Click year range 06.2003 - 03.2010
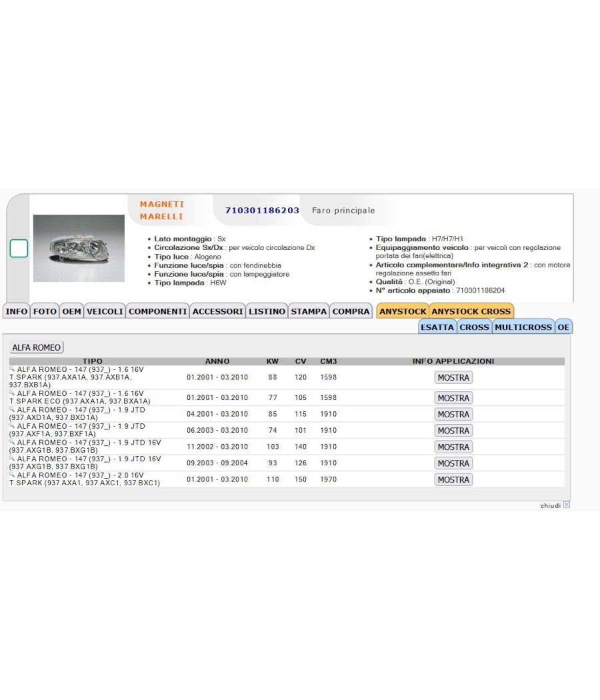 click(x=217, y=431)
